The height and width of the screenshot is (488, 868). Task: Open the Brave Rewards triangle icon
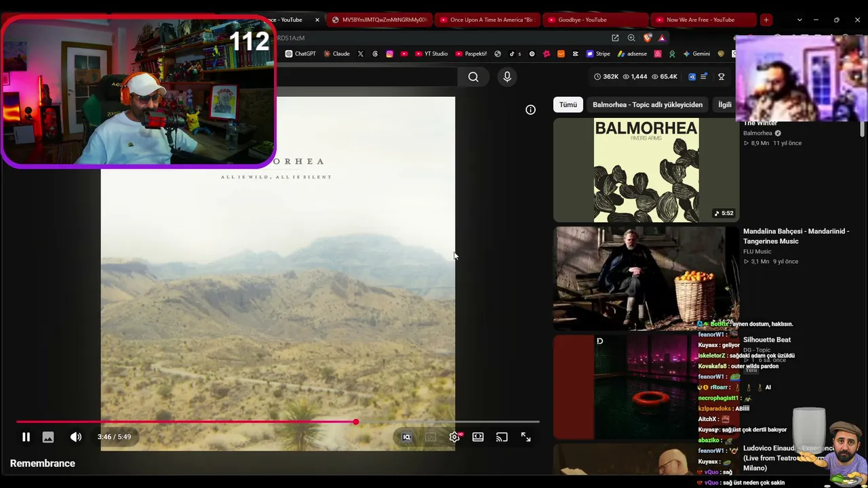point(662,38)
